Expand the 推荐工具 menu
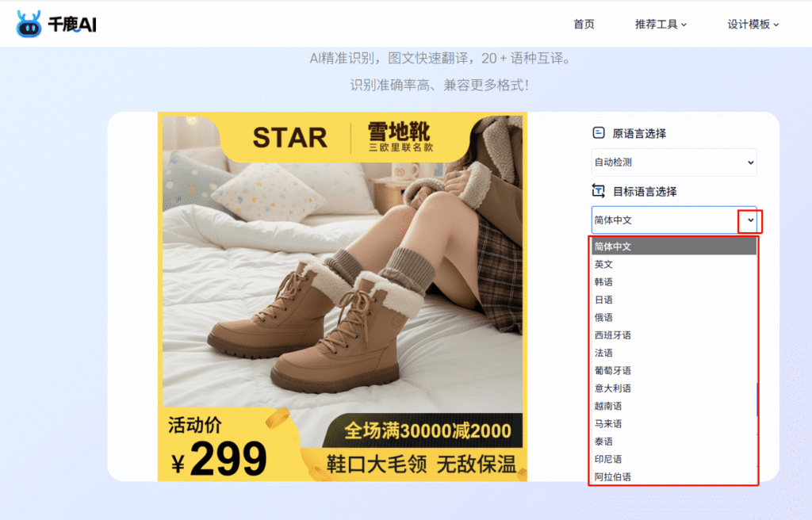This screenshot has height=520, width=812. pos(661,25)
